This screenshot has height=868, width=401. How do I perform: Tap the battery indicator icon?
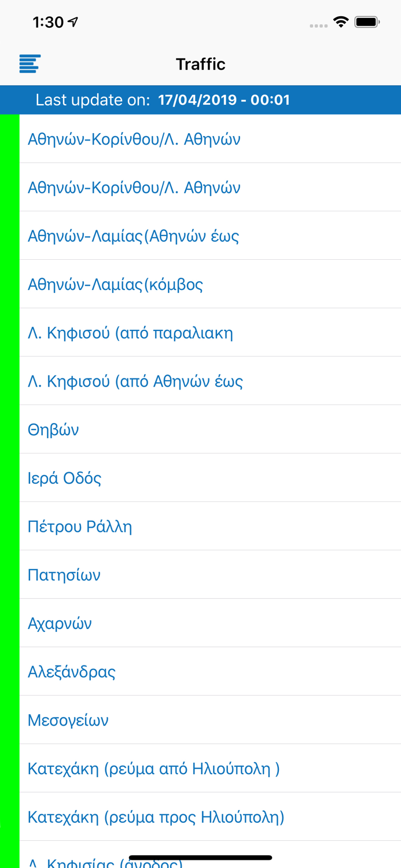tap(367, 22)
